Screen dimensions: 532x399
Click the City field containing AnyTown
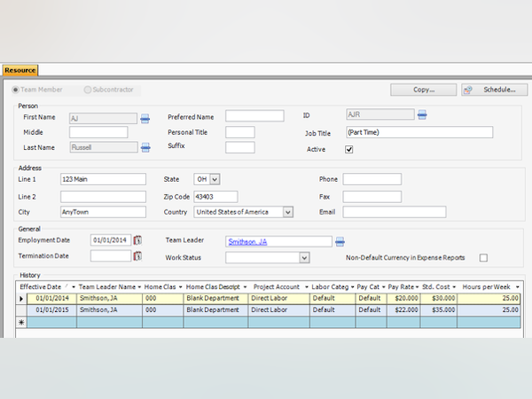click(x=103, y=212)
